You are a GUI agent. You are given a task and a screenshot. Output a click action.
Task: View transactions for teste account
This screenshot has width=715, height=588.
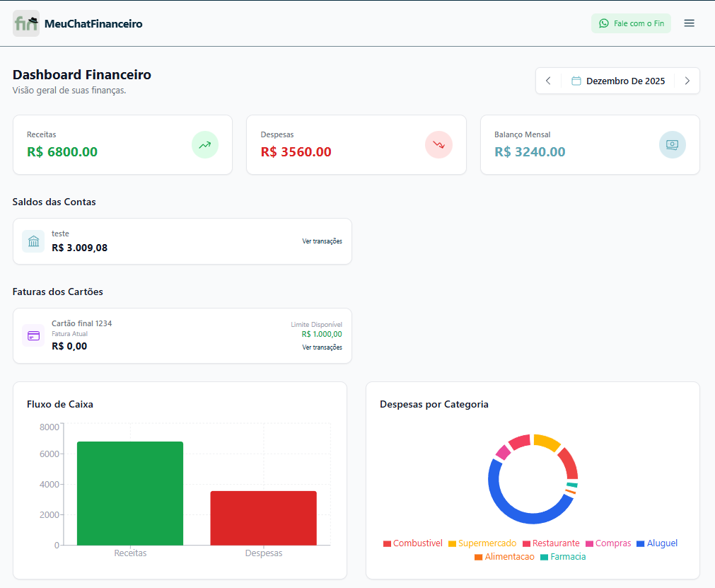[x=322, y=241]
